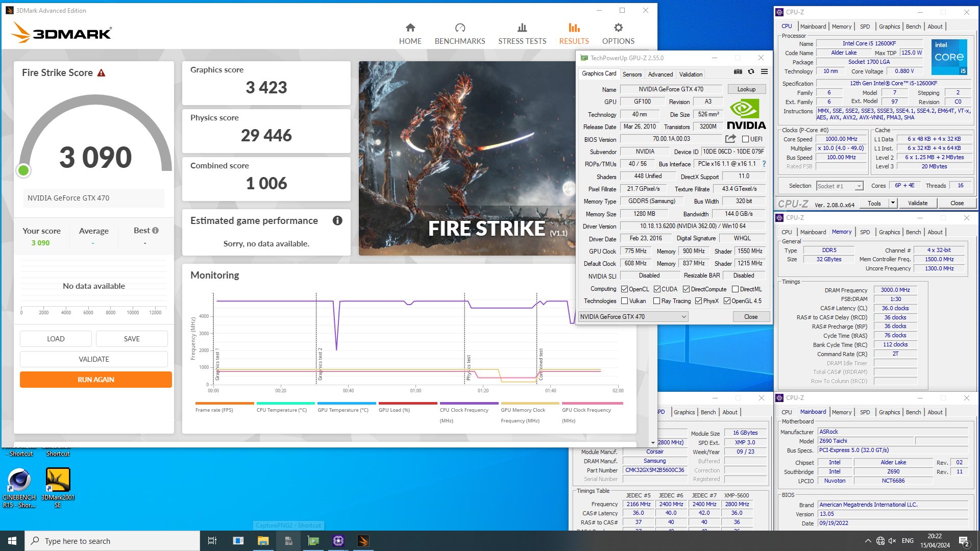
Task: Open Windows Start menu
Action: (12, 541)
